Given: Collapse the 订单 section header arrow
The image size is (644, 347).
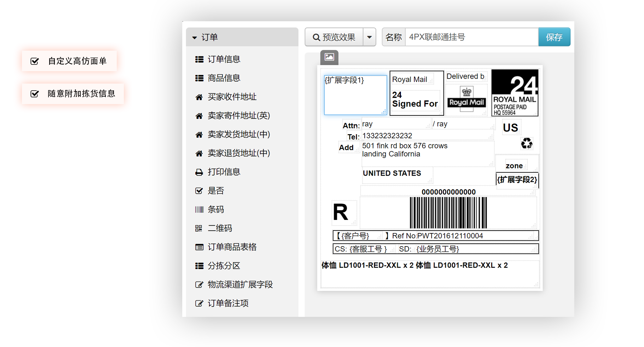Looking at the screenshot, I should [194, 38].
